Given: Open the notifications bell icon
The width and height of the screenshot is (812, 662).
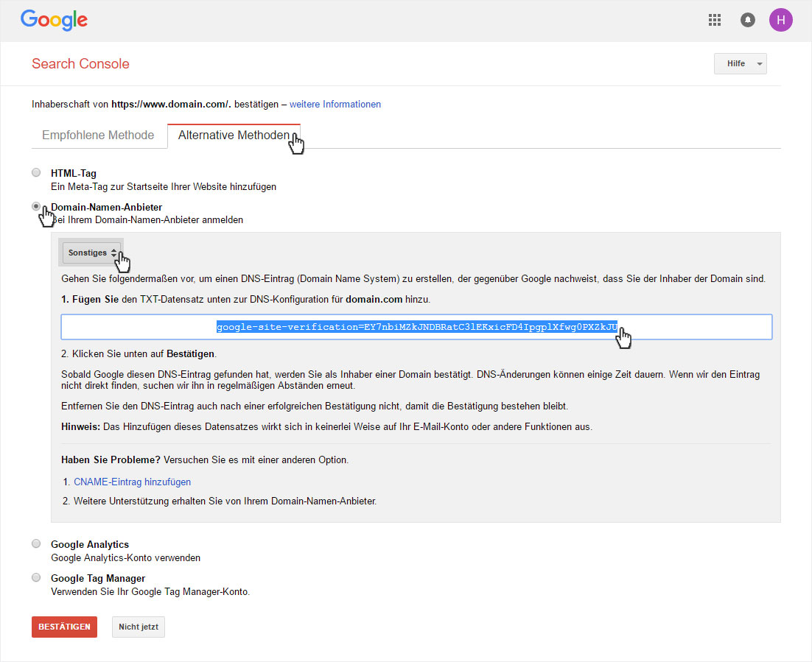Looking at the screenshot, I should pyautogui.click(x=748, y=20).
